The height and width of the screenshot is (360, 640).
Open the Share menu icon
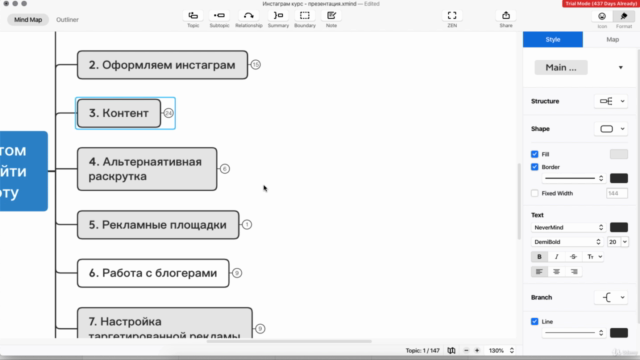click(506, 16)
